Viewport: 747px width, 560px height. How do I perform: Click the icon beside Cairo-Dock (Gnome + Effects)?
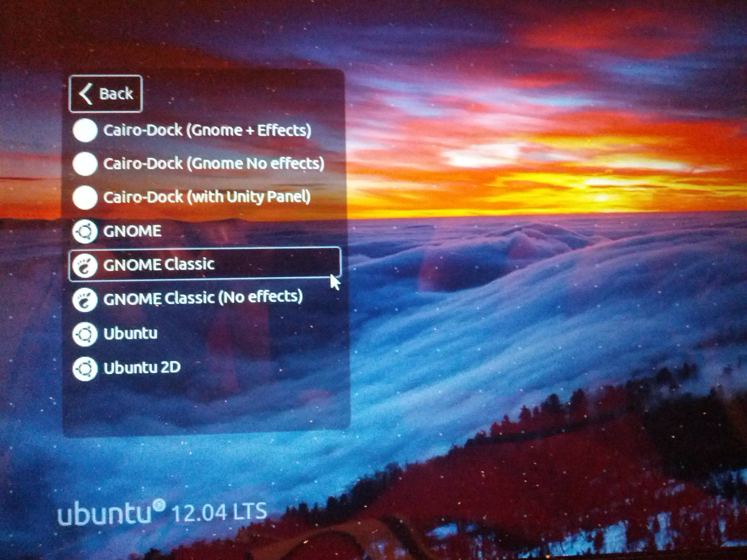pos(85,130)
